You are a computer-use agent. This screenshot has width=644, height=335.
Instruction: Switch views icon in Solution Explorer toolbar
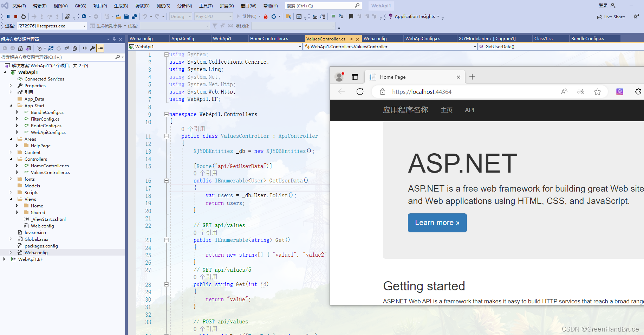(x=28, y=48)
